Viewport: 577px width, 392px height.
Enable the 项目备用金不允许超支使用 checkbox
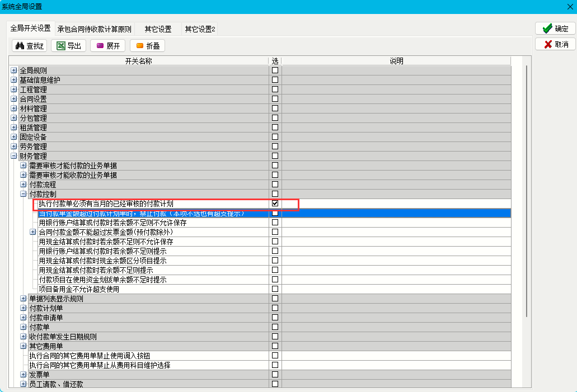point(275,289)
